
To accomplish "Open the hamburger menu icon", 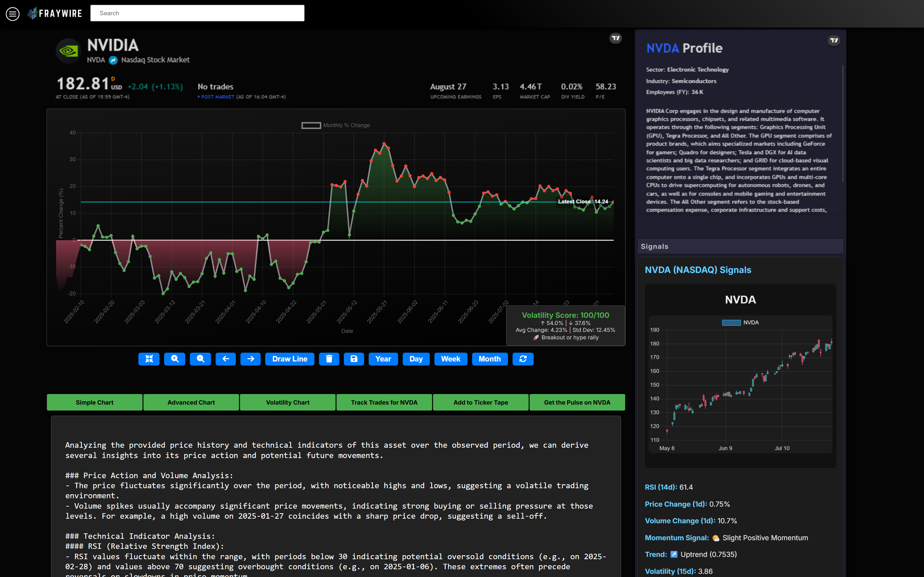I will 13,14.
